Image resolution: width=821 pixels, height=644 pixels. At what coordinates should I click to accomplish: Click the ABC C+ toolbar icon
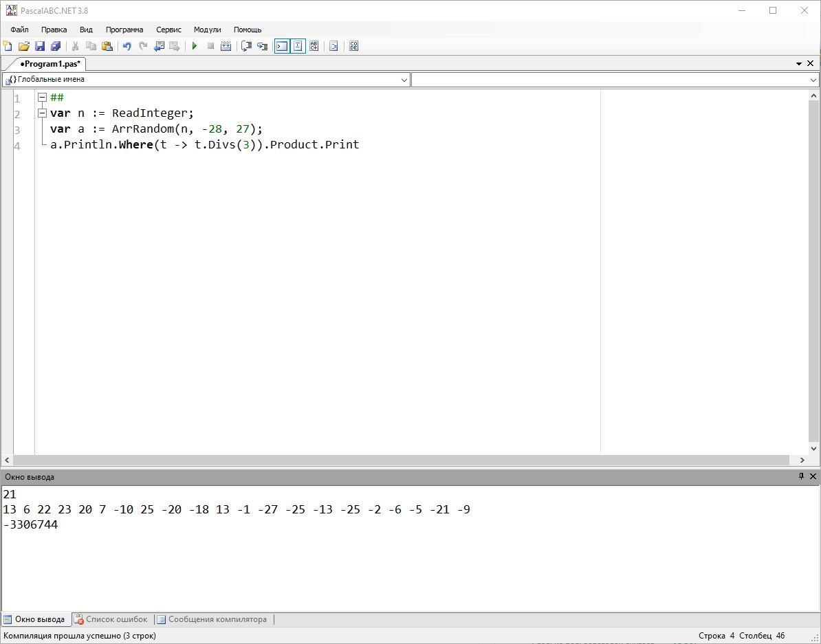tap(314, 46)
